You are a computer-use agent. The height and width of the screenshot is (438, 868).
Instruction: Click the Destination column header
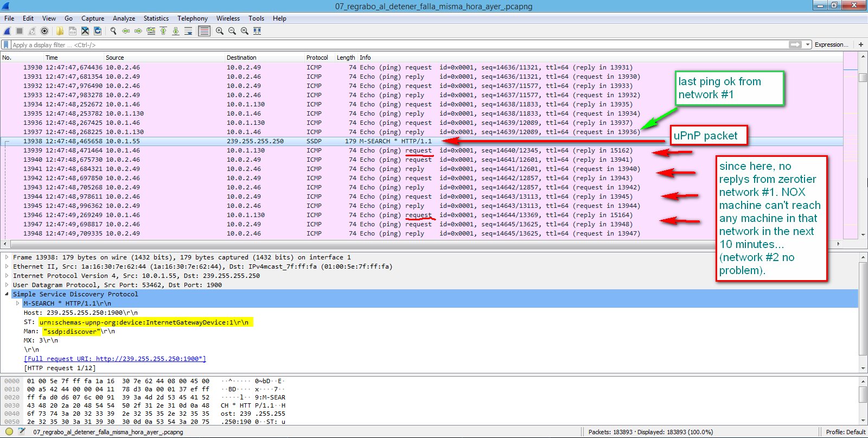tap(264, 58)
